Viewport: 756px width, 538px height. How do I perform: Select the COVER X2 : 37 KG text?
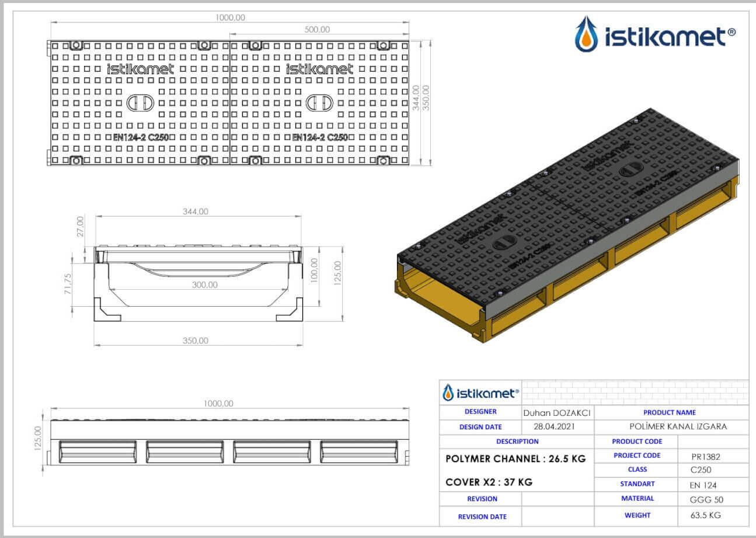(489, 483)
